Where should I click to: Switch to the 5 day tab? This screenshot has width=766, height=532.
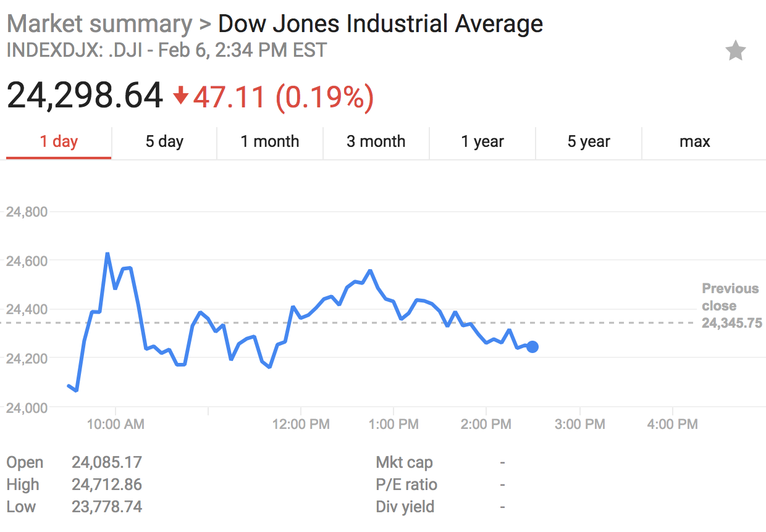tap(164, 142)
